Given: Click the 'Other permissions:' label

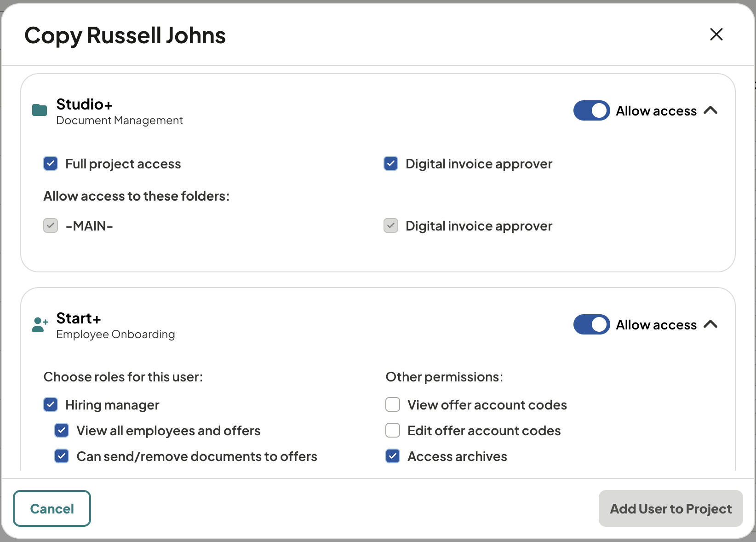Looking at the screenshot, I should point(444,377).
